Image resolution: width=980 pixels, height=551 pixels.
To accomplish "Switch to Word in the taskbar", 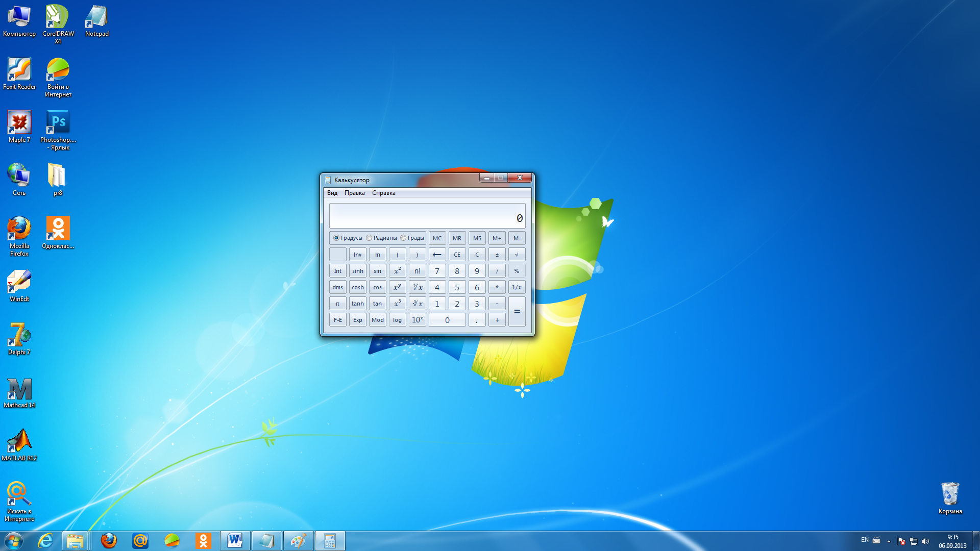I will pyautogui.click(x=235, y=541).
